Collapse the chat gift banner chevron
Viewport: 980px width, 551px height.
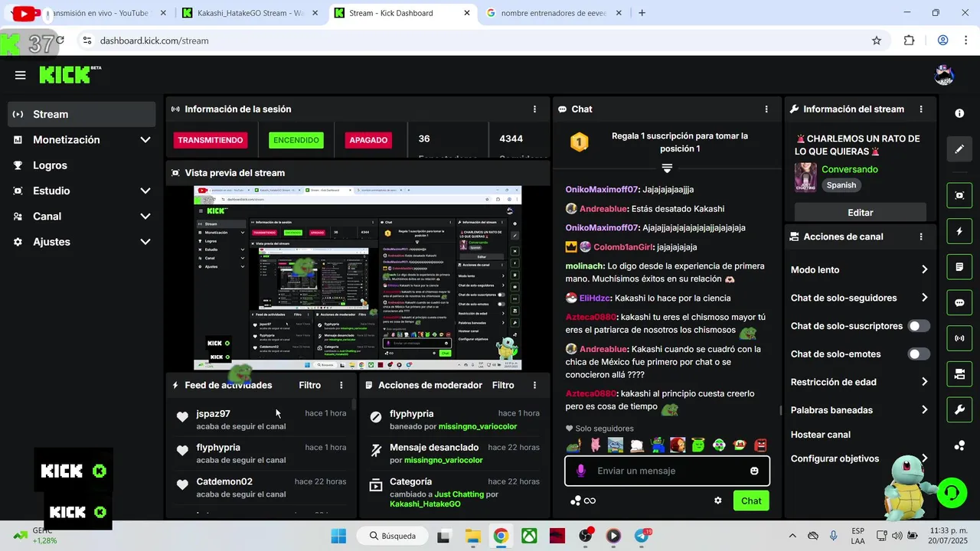point(667,168)
